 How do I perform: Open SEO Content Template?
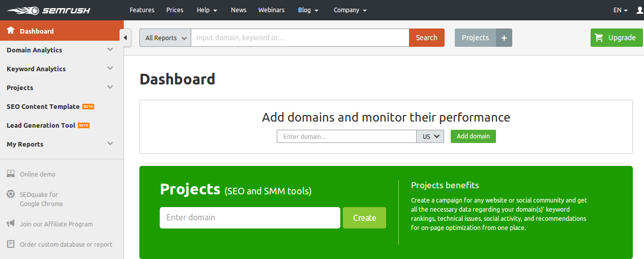(x=43, y=107)
